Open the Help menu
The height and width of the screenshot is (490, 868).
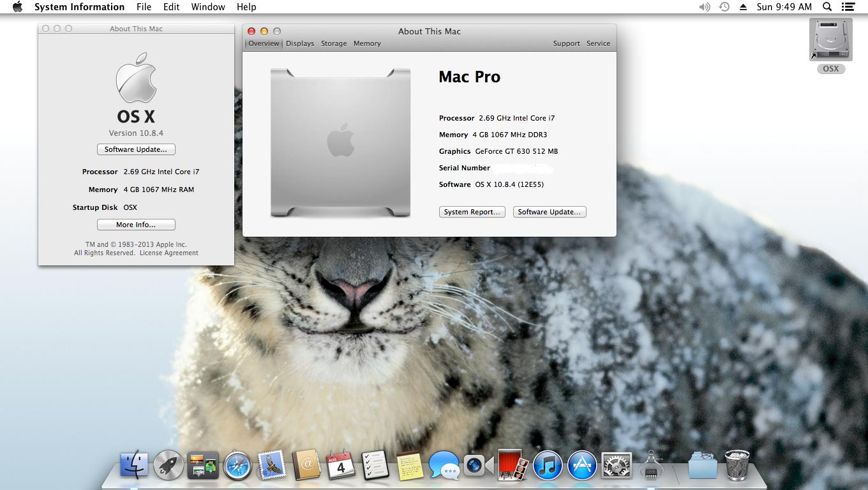click(246, 7)
